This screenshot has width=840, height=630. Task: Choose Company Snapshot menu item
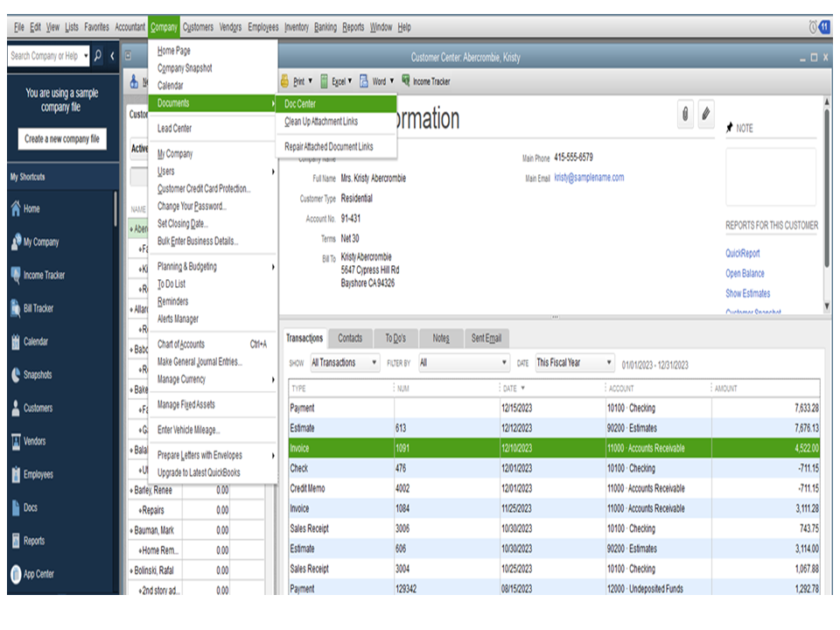coord(213,68)
